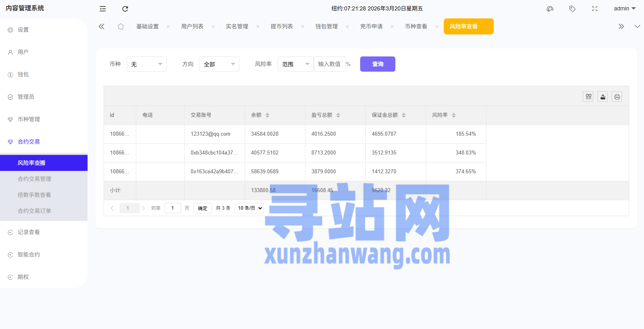Click the 查询 search button
This screenshot has width=644, height=329.
(x=377, y=64)
